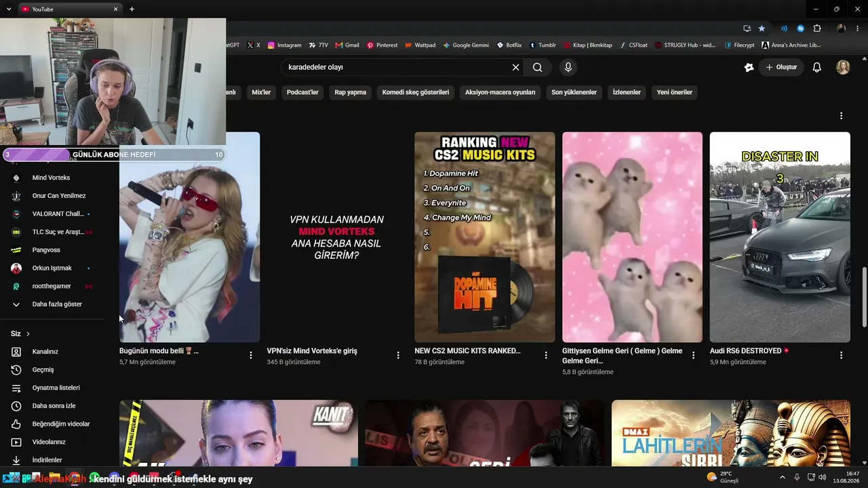Open the account avatar menu

tap(843, 67)
